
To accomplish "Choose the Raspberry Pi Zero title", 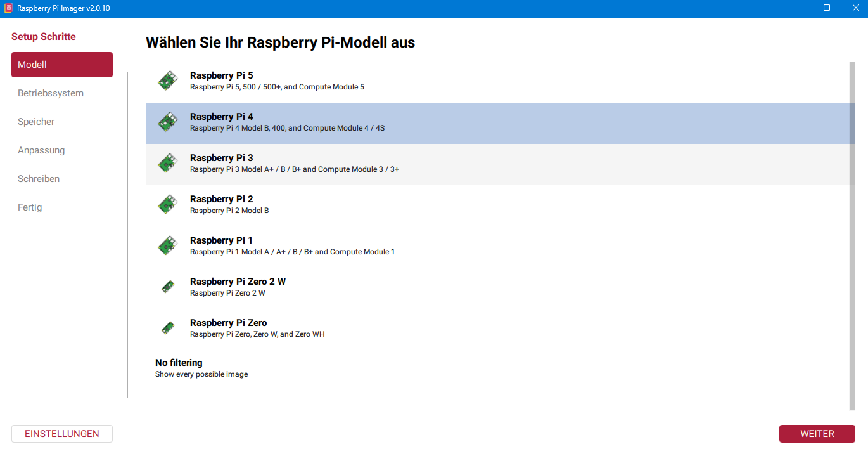I will coord(229,323).
